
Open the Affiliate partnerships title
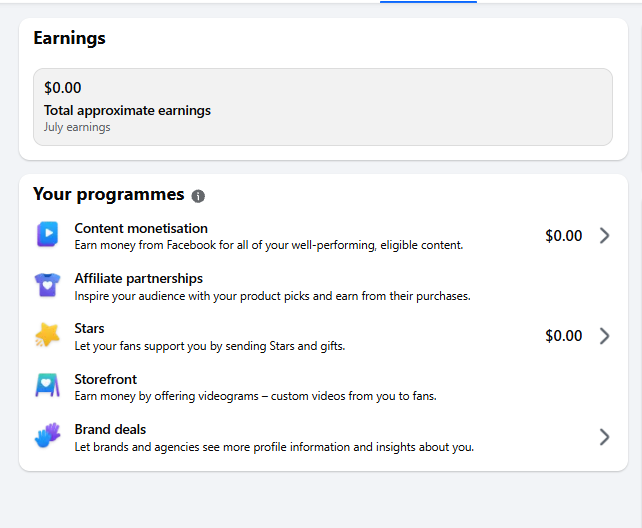(138, 278)
